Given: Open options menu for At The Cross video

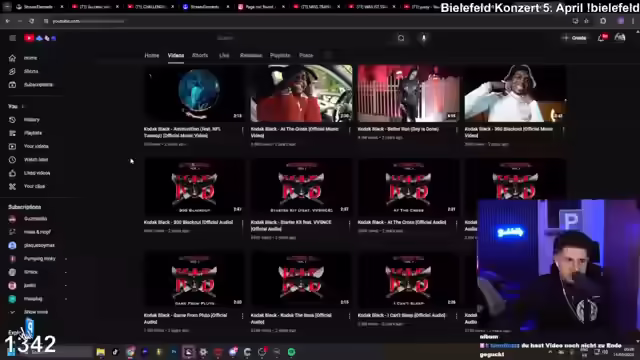Looking at the screenshot, I should pyautogui.click(x=349, y=130).
